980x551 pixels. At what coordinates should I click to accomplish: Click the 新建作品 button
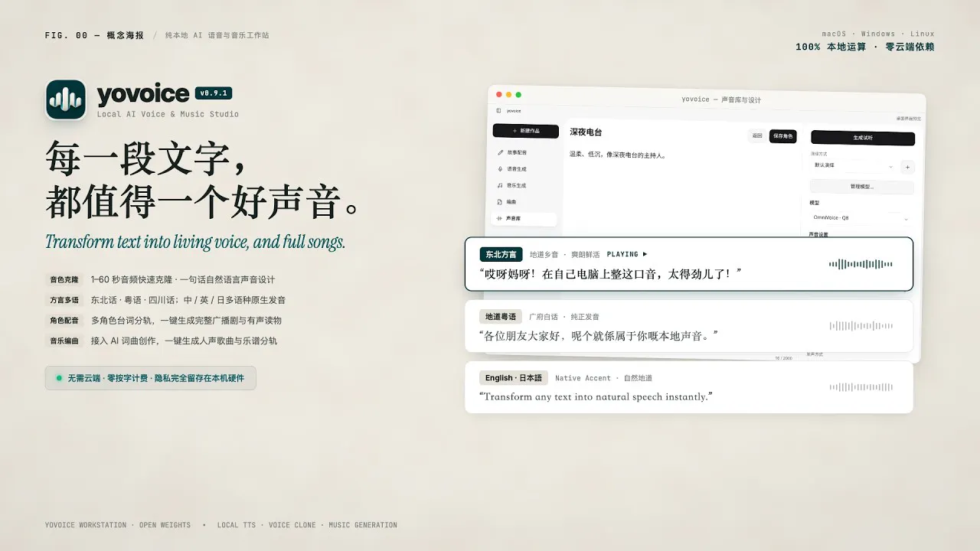(525, 131)
